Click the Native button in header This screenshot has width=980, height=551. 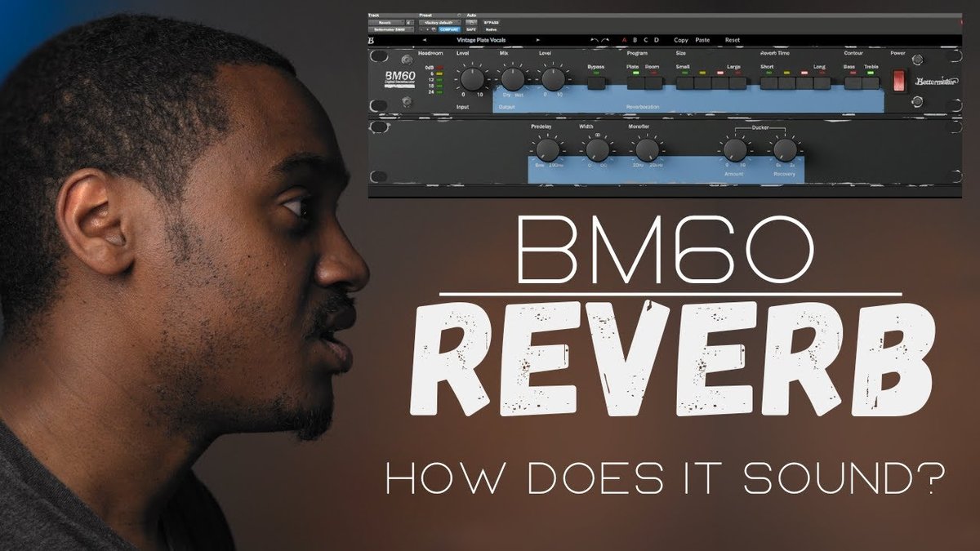coord(492,29)
